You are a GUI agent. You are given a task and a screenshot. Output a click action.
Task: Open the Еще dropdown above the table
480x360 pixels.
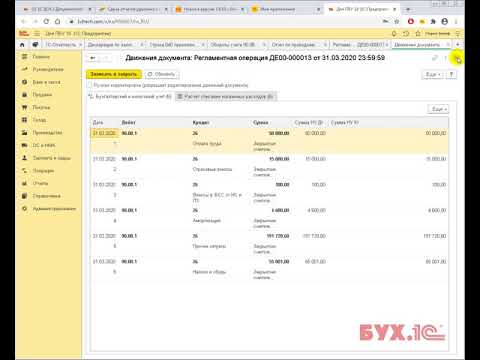click(439, 109)
